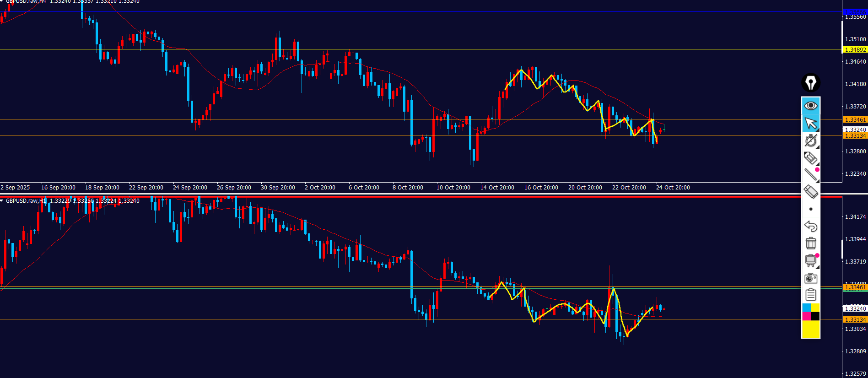
Task: Click the clipboard icon in toolbar
Action: point(810,295)
